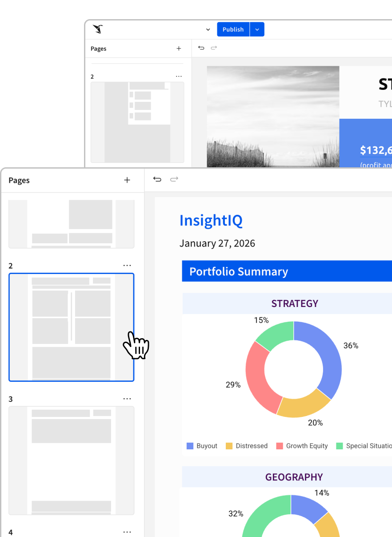Undo in the back window toolbar
Viewport: 392px width, 537px height.
point(201,48)
